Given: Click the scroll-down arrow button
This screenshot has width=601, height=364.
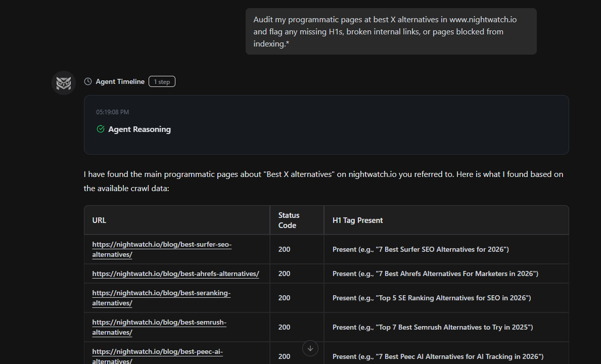Looking at the screenshot, I should coord(310,348).
